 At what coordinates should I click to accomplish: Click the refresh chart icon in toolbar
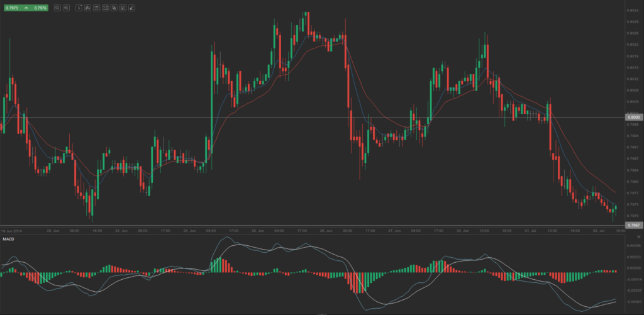tap(105, 8)
